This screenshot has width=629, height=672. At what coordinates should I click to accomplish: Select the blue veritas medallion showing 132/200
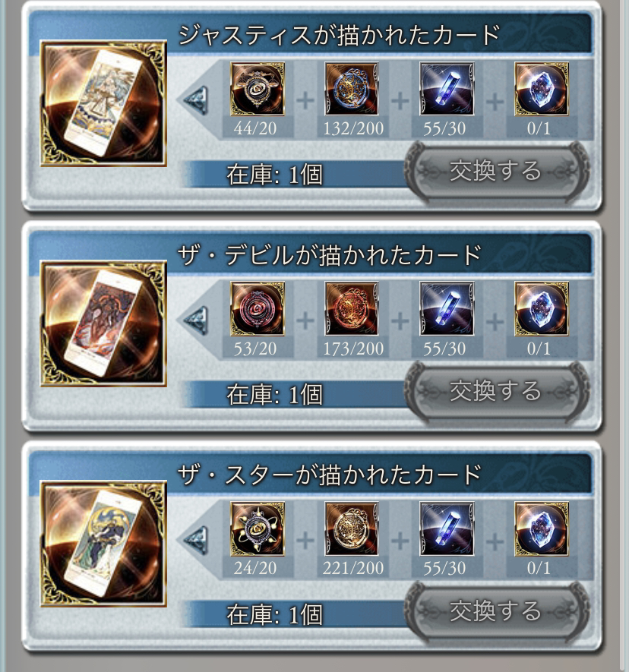352,89
